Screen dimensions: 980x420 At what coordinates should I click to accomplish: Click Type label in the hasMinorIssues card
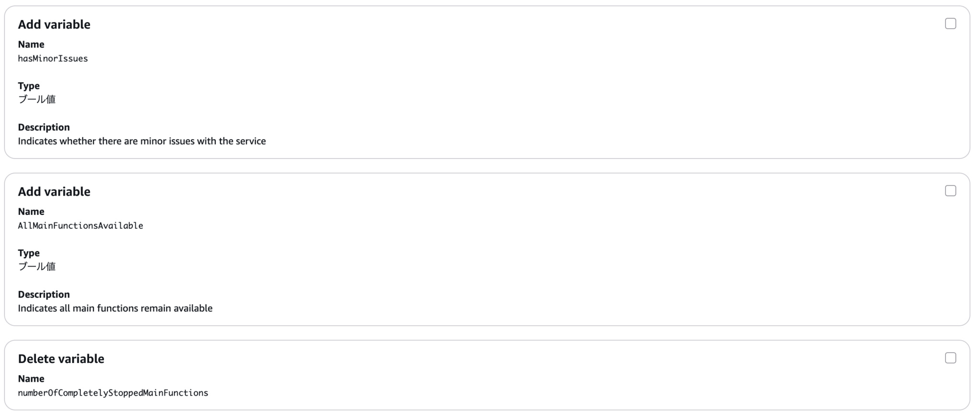[29, 86]
